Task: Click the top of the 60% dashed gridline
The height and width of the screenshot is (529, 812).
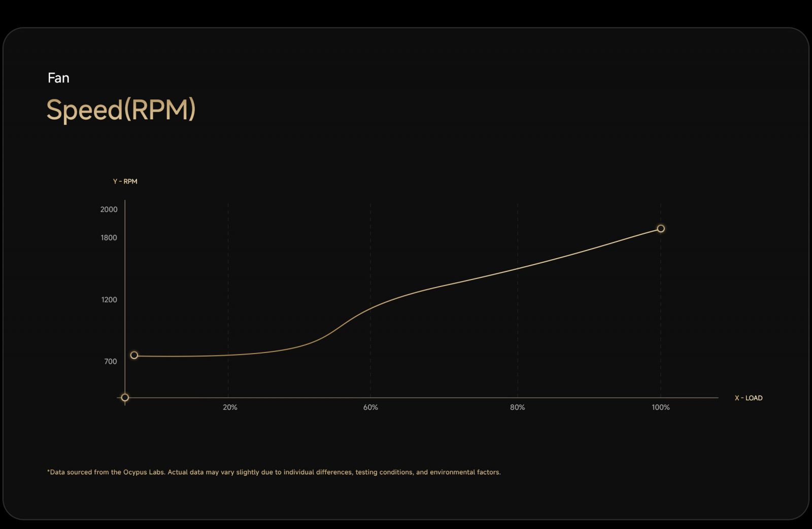Action: point(370,205)
